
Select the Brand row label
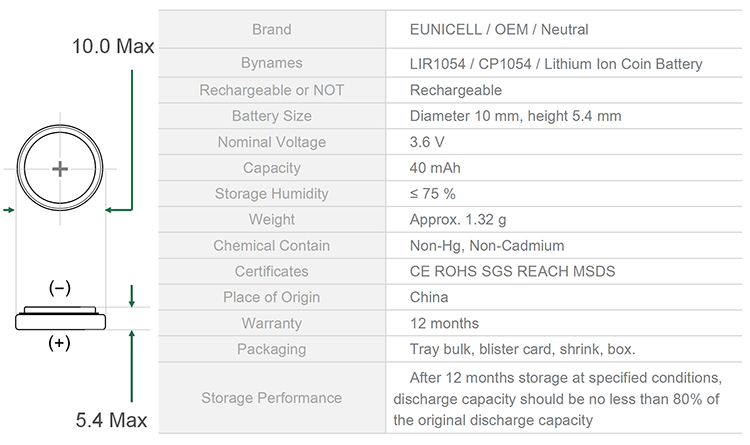pos(272,30)
